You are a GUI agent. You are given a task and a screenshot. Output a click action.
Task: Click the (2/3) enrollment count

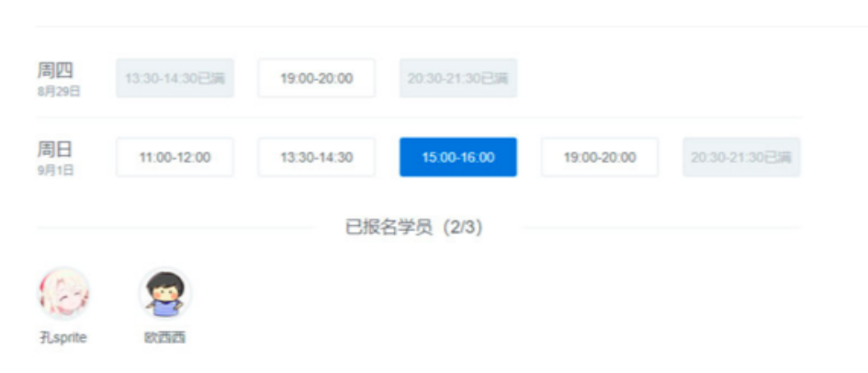coord(462,227)
